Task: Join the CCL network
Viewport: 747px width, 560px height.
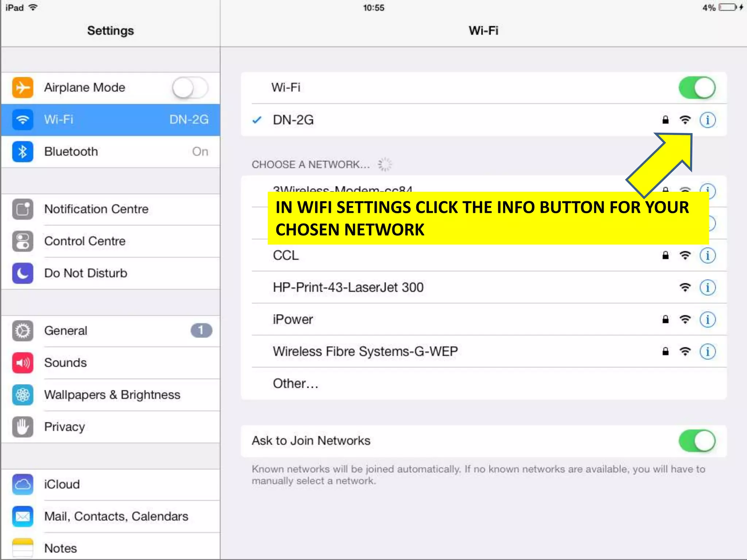Action: click(x=484, y=256)
